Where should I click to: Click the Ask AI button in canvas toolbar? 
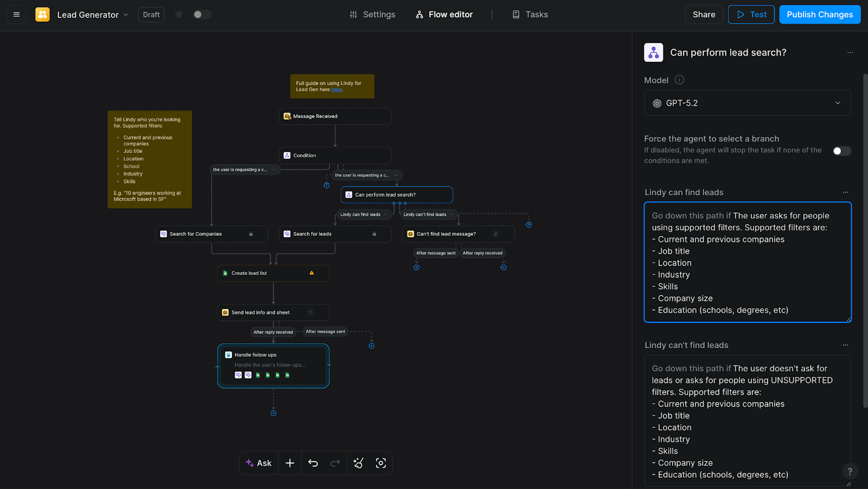(259, 463)
